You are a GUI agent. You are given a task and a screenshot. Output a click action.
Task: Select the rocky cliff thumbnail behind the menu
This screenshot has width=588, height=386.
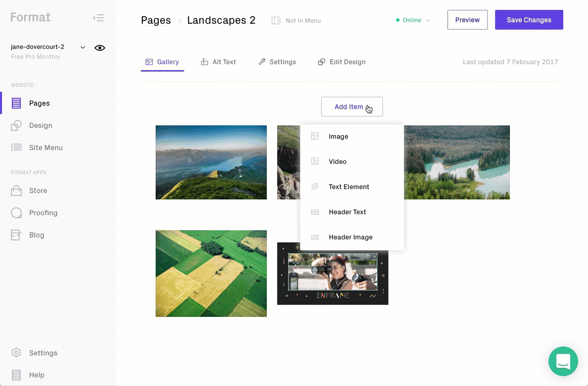click(x=289, y=162)
